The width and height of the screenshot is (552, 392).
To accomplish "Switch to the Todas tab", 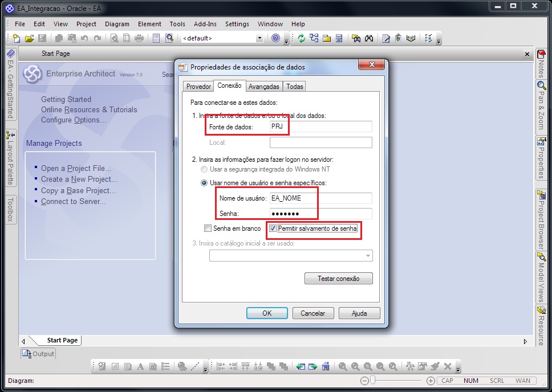I will [x=295, y=87].
